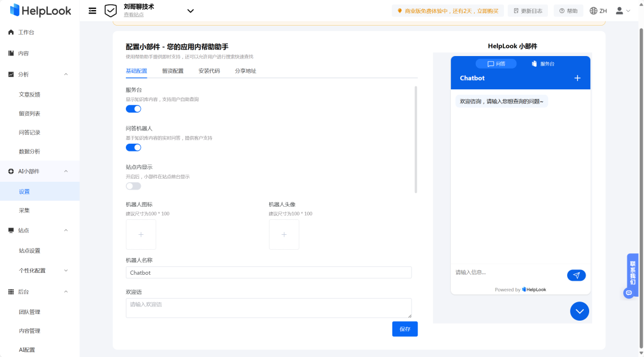
Task: Select 设置 under AI小部件
Action: coord(40,192)
